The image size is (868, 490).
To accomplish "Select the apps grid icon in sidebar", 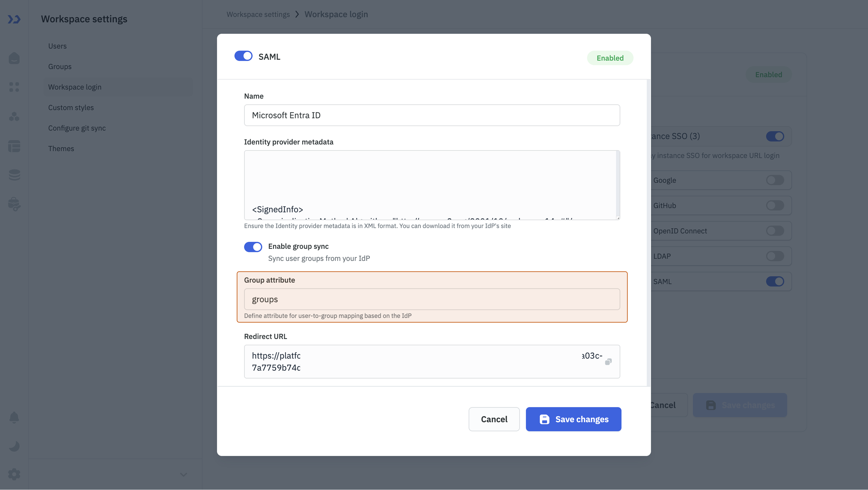I will (x=14, y=87).
